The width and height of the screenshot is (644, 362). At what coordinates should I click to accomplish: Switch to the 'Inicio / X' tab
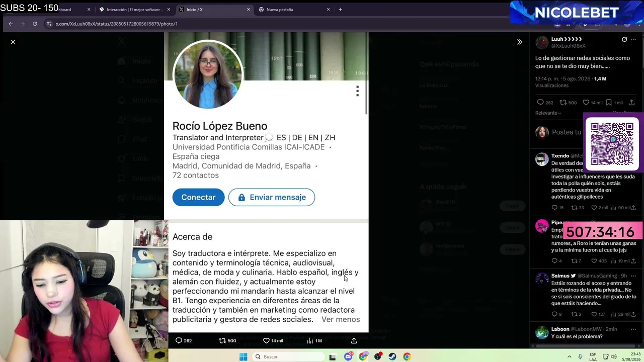click(x=213, y=9)
